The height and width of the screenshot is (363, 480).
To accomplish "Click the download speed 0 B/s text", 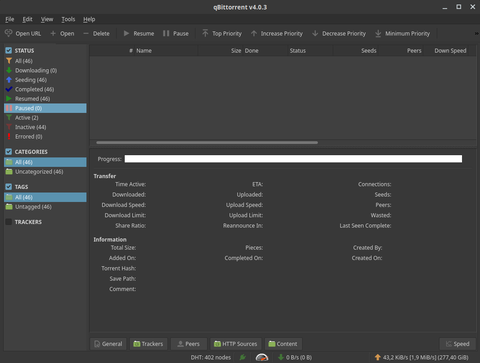I will click(x=299, y=357).
